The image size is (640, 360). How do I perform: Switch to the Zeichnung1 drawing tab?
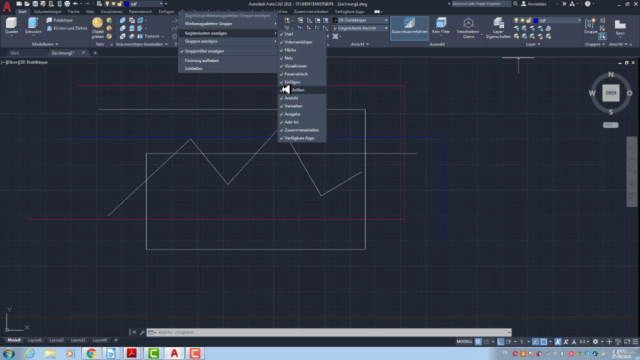pyautogui.click(x=62, y=53)
